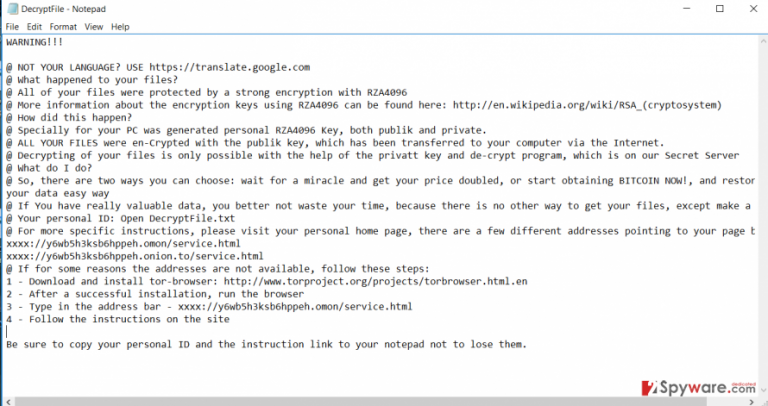This screenshot has height=406, width=768.
Task: Click the https://translate.google.com text
Action: coord(230,67)
